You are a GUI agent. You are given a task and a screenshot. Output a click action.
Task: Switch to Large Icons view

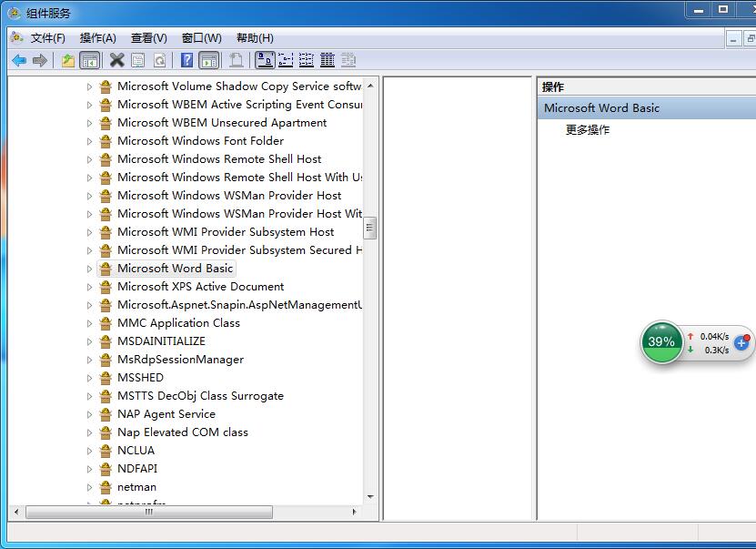(265, 60)
